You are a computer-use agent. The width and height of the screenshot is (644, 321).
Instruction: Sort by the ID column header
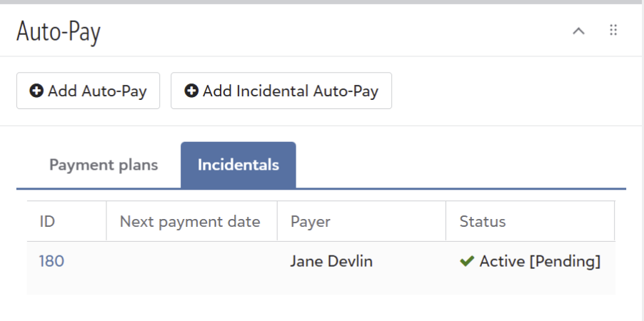[47, 221]
